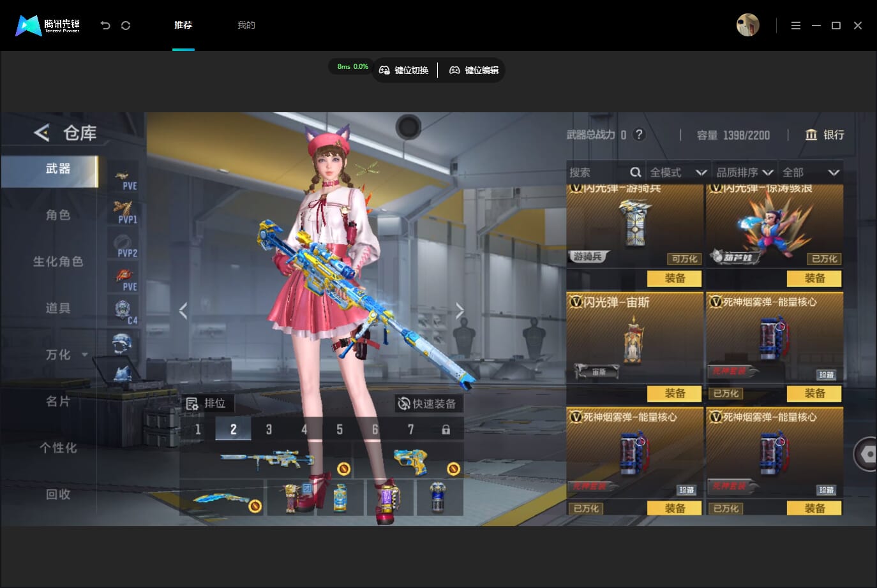Go back with the 仓库 back arrow
The height and width of the screenshot is (588, 877).
41,133
